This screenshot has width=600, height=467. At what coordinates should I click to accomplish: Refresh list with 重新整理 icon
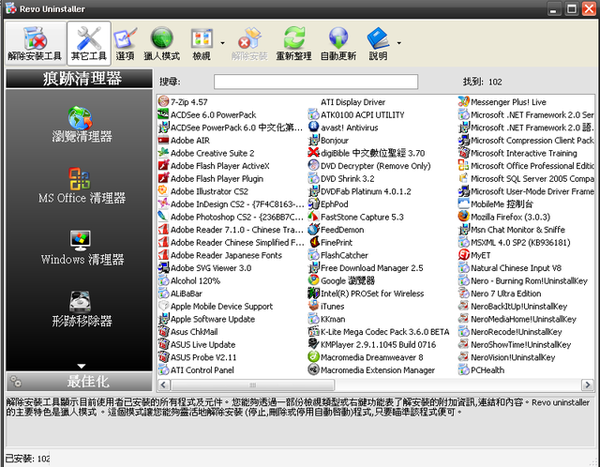click(x=294, y=44)
